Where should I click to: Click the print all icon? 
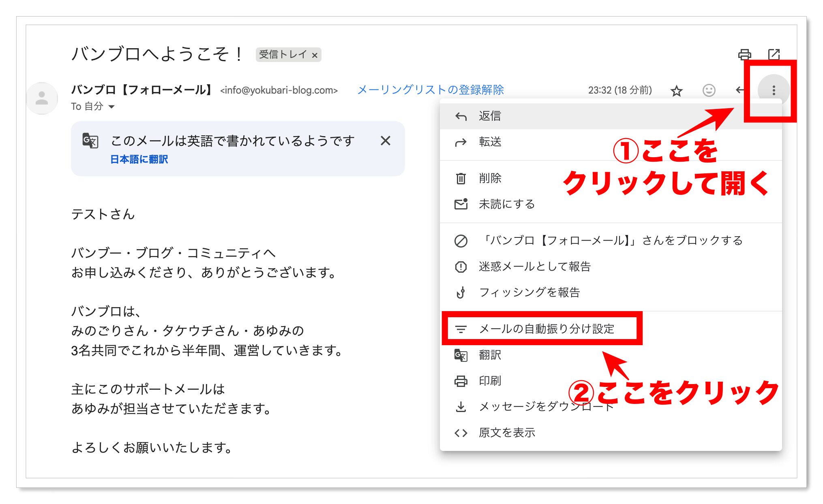(x=744, y=54)
